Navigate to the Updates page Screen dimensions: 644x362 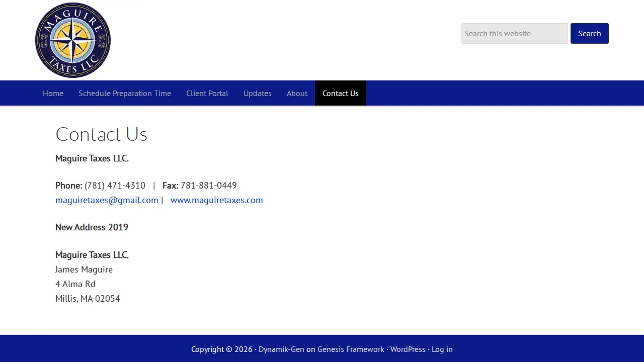point(258,93)
